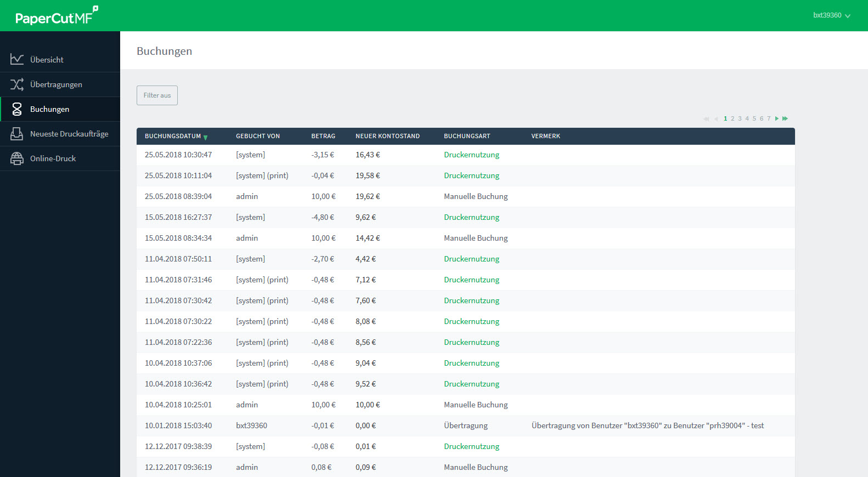
Task: Sort by the Neuer Kontostand column header
Action: coord(387,136)
